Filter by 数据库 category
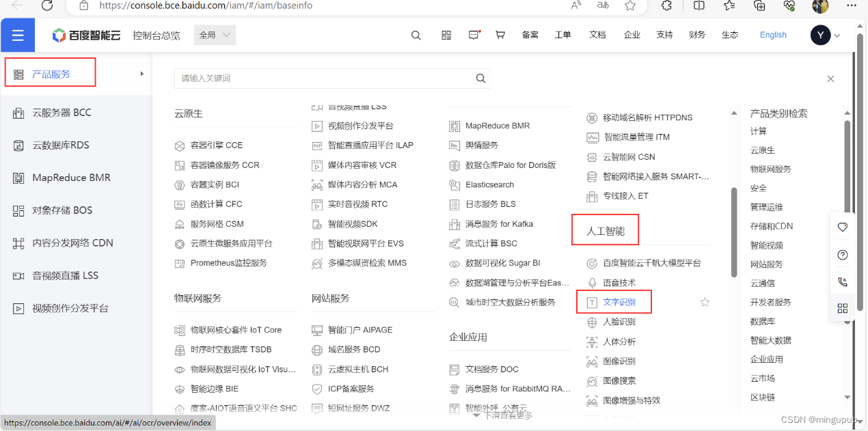 [x=763, y=321]
